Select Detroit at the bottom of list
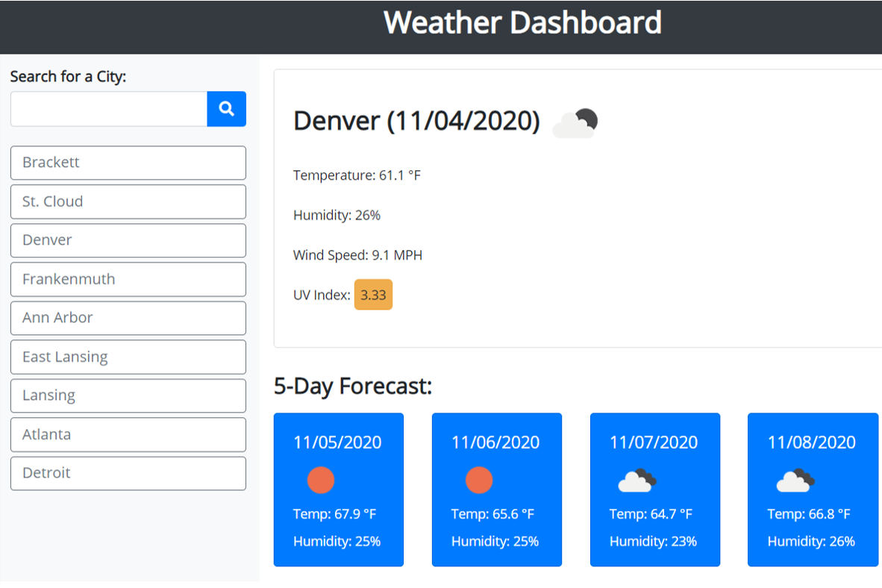The height and width of the screenshot is (588, 882). click(x=128, y=473)
